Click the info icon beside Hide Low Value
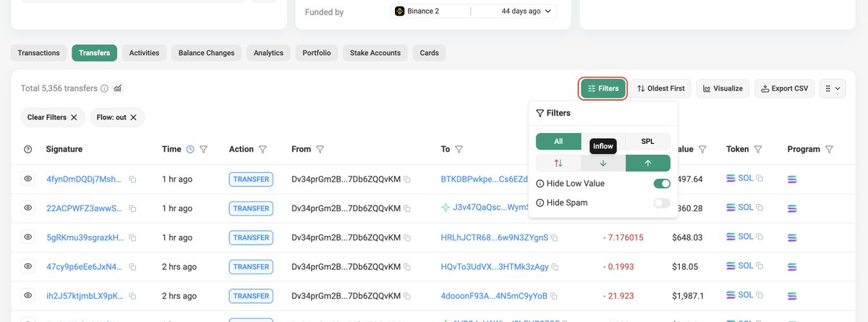Viewport: 868px width, 322px height. (x=540, y=184)
